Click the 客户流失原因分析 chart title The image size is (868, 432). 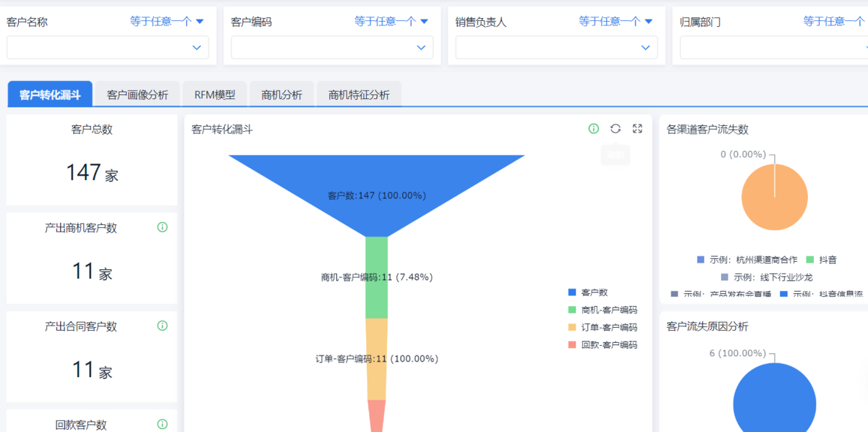pyautogui.click(x=707, y=326)
